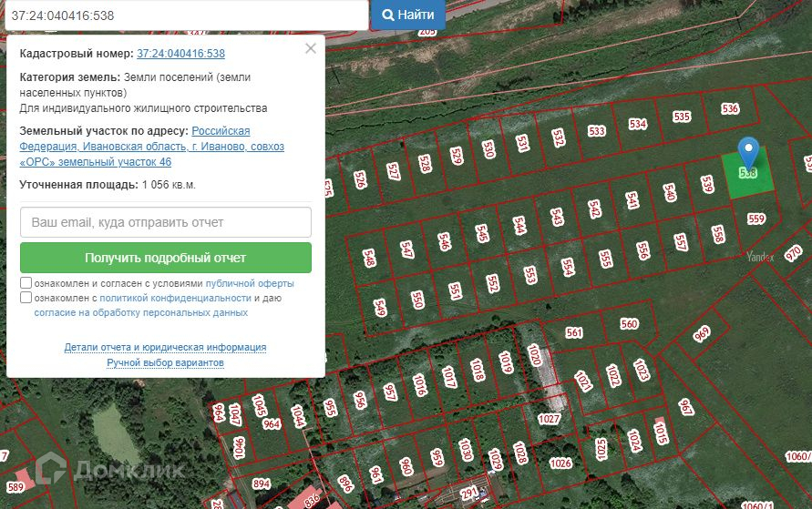Select parcel 526 on the map
This screenshot has height=509, width=812.
click(360, 179)
